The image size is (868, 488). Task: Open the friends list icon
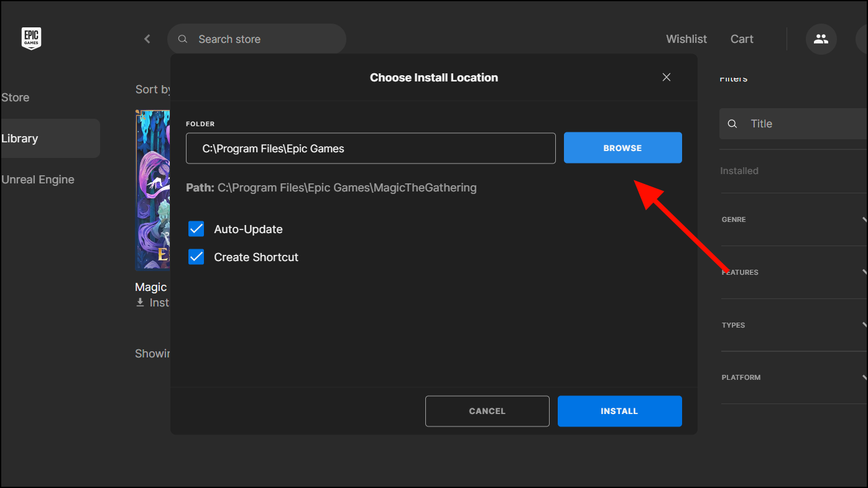point(821,39)
